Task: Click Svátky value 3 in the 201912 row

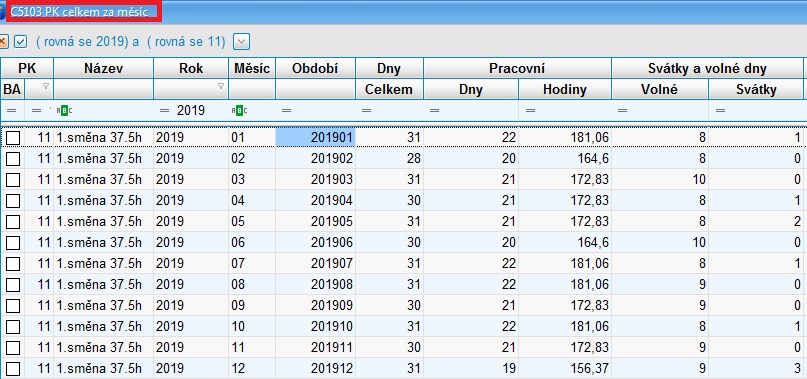Action: tap(797, 369)
